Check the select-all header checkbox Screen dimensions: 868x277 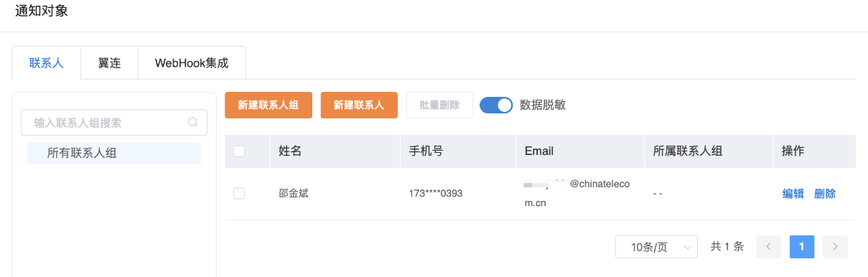(239, 151)
